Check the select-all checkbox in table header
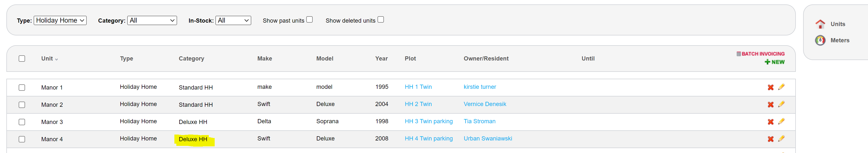868x153 pixels. click(22, 59)
